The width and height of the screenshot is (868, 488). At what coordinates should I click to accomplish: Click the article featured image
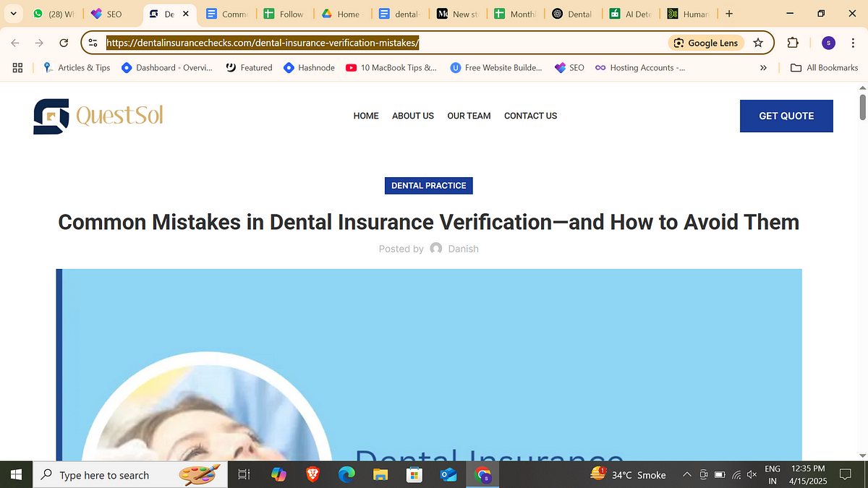tap(429, 365)
